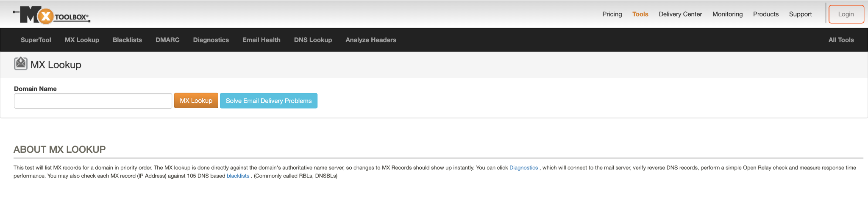The width and height of the screenshot is (868, 202).
Task: Open Diagnostics in the navigation bar
Action: (x=211, y=40)
